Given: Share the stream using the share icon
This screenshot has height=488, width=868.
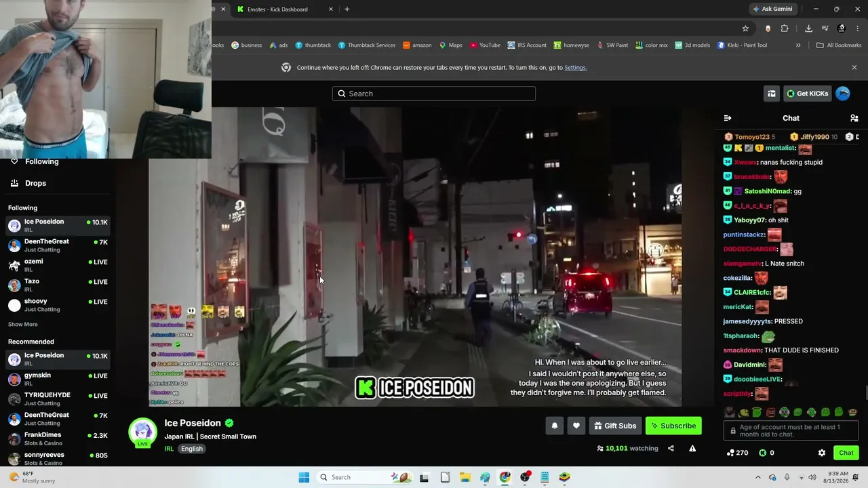Looking at the screenshot, I should point(671,448).
